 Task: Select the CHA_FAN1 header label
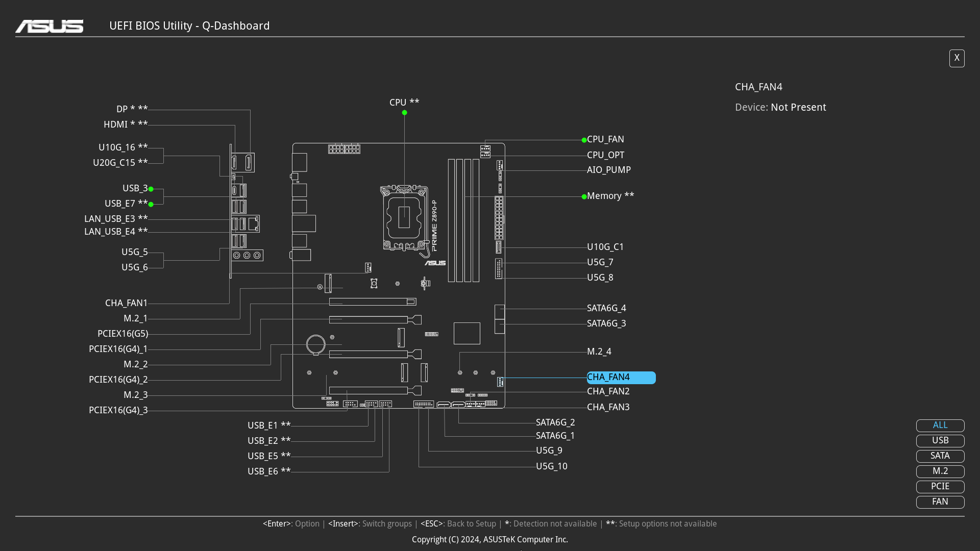pyautogui.click(x=127, y=303)
